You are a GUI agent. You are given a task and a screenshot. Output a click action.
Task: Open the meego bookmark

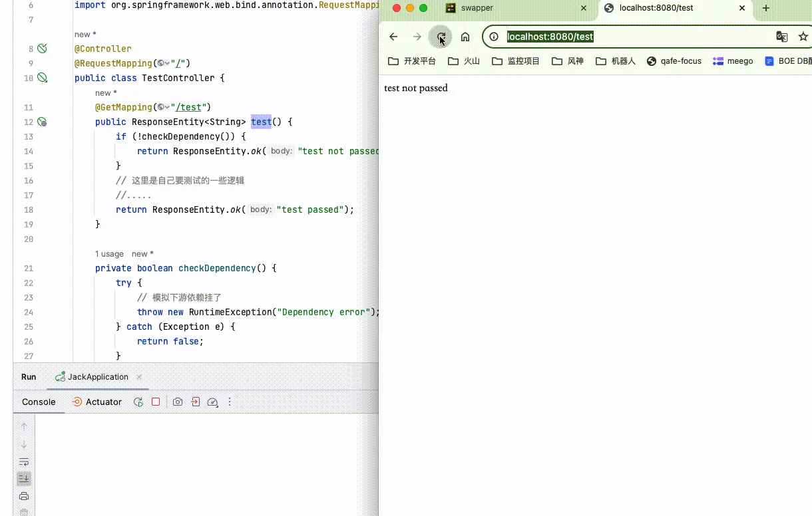coord(733,61)
